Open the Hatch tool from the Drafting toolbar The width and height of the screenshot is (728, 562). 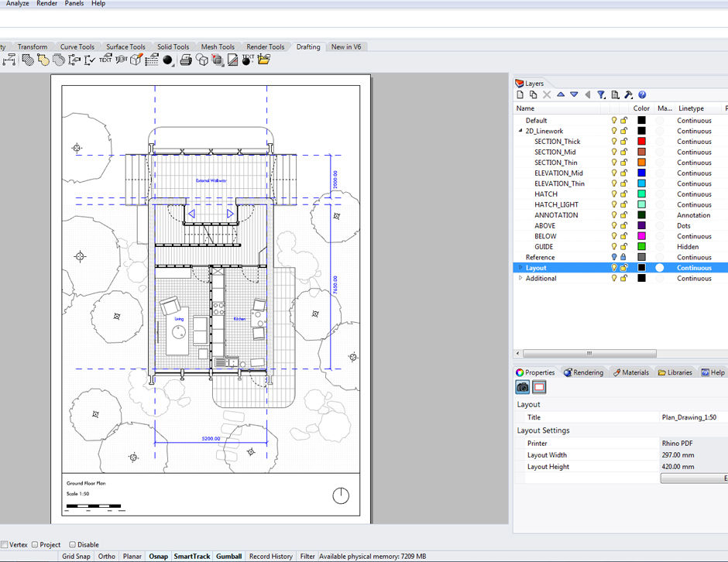click(x=28, y=60)
